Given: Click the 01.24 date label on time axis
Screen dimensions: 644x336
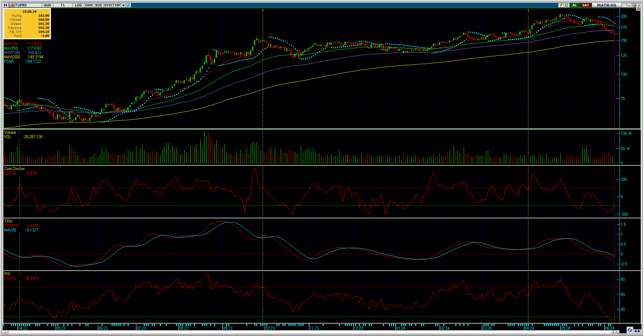Looking at the screenshot, I should (x=400, y=328).
